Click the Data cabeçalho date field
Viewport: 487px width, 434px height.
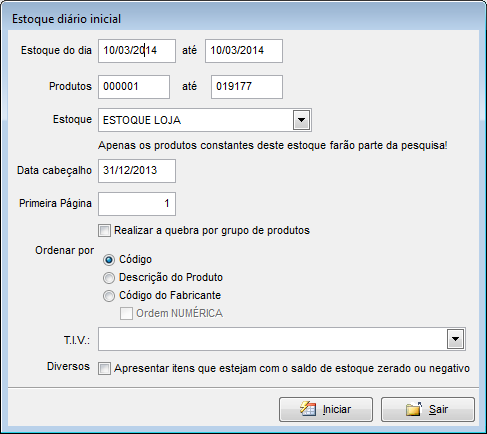coord(137,171)
